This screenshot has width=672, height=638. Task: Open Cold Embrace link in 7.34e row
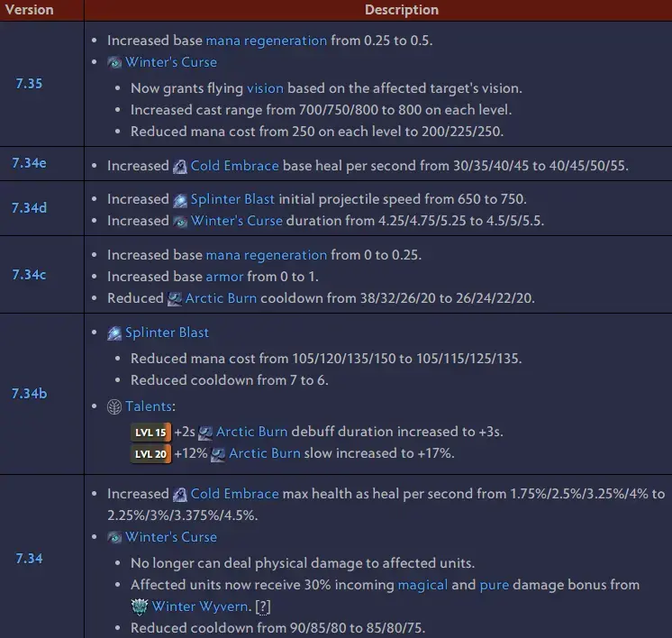234,166
